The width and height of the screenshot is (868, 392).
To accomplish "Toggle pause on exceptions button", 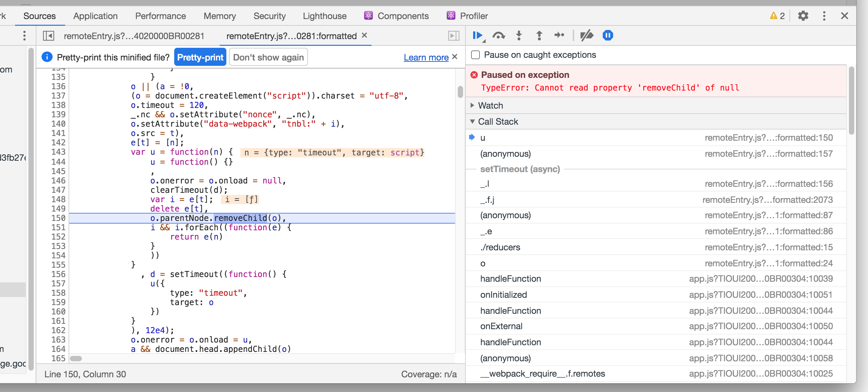I will 608,35.
